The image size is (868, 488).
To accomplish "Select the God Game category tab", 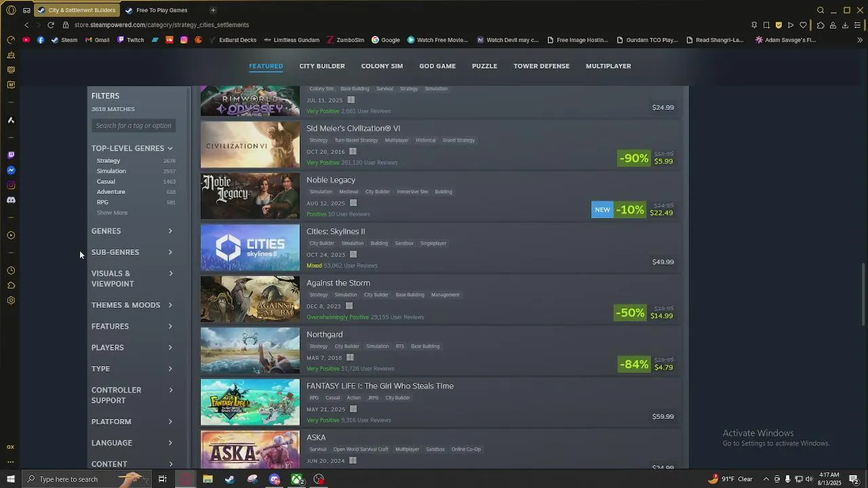I will [x=437, y=66].
